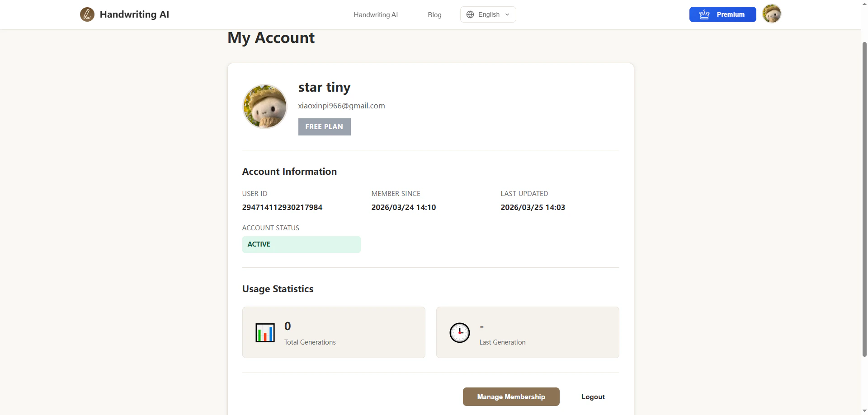This screenshot has height=415, width=868.
Task: Click the Logout button
Action: click(x=593, y=396)
